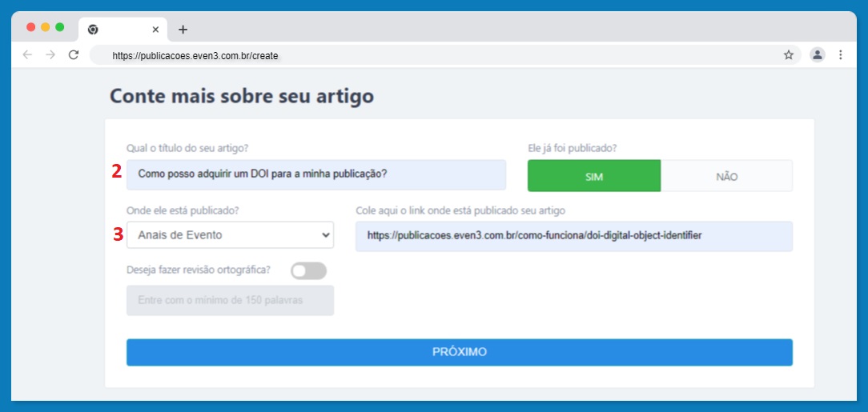Reload the page with the refresh icon
This screenshot has height=412, width=868.
click(x=73, y=54)
